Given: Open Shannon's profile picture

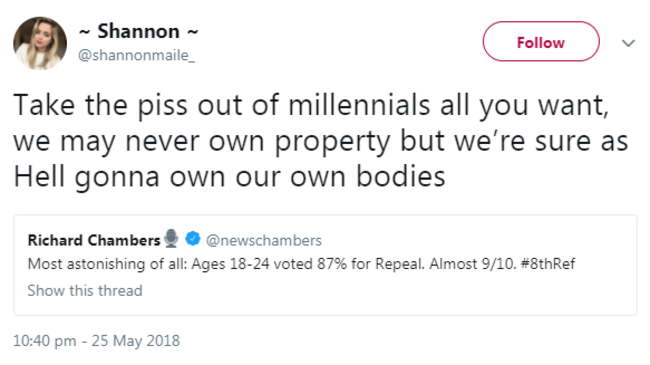Looking at the screenshot, I should pyautogui.click(x=40, y=43).
